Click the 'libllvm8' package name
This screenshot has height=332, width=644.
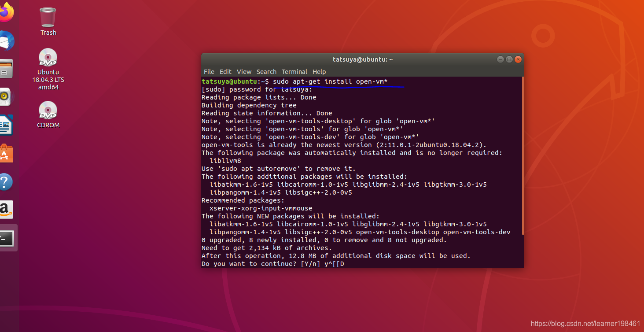pos(225,161)
